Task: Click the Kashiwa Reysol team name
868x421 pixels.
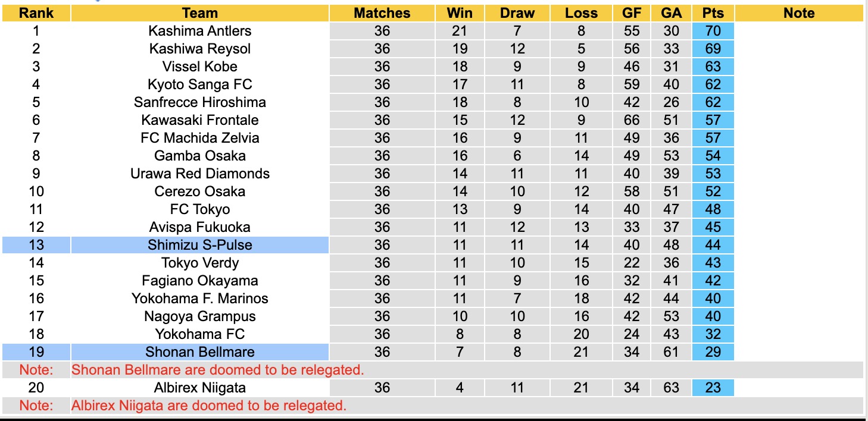Action: 200,49
